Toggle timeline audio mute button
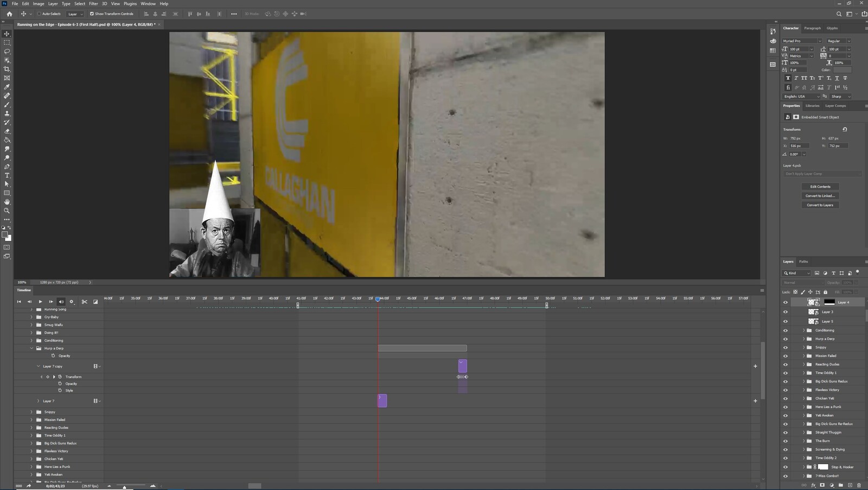 (61, 302)
